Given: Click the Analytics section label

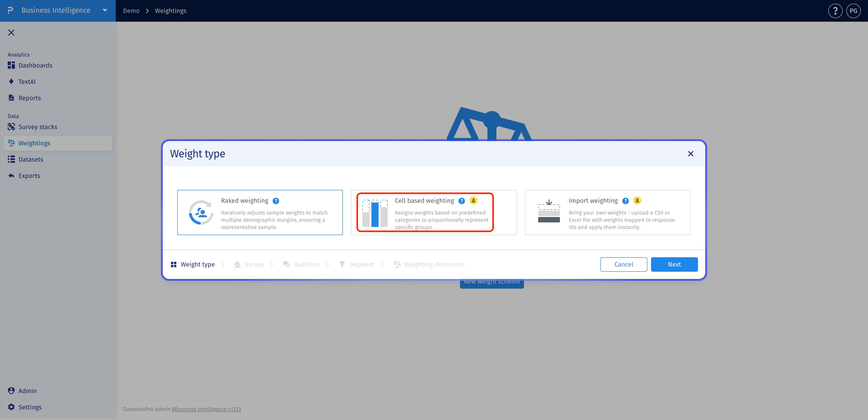Looking at the screenshot, I should pyautogui.click(x=19, y=55).
